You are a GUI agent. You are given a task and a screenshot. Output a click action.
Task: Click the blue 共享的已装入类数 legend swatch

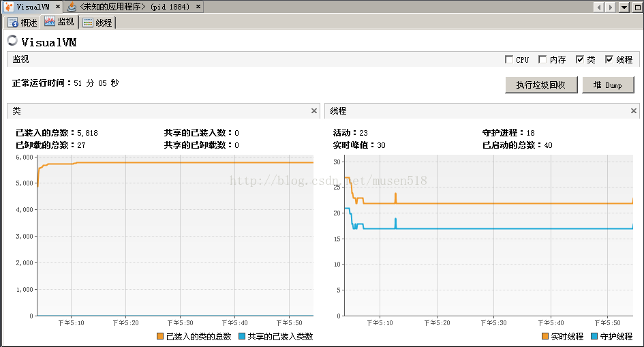click(x=242, y=336)
